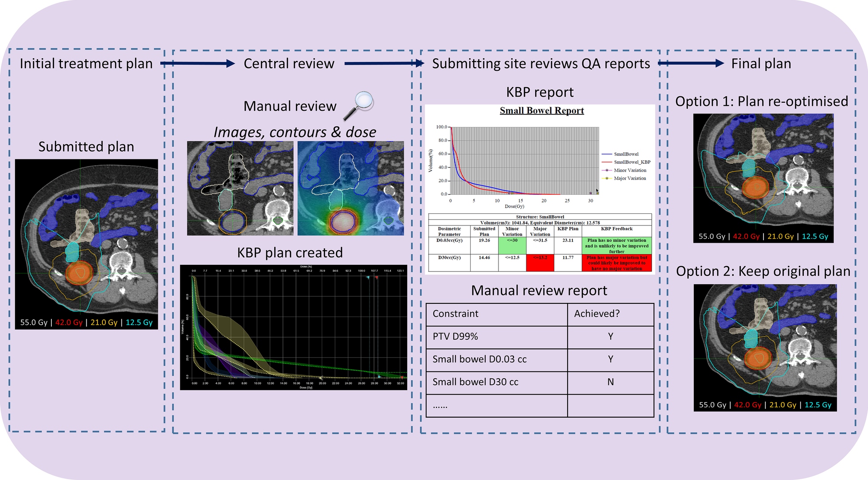Screen dimensions: 868x480
Task: Click the Major Variation legend entry
Action: click(624, 178)
